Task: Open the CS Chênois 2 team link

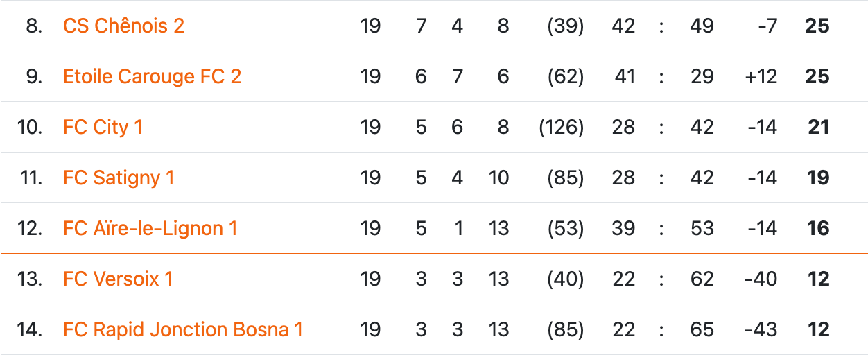Action: click(123, 26)
